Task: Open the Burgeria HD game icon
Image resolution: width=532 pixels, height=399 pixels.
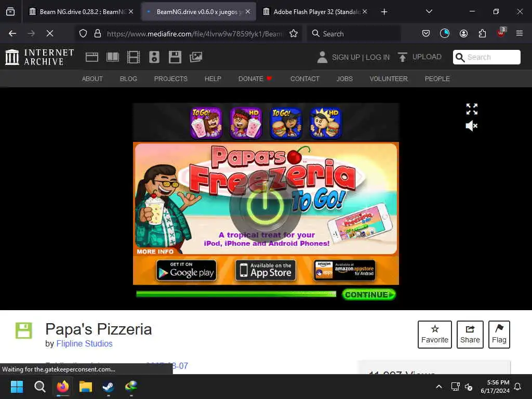Action: (x=325, y=123)
